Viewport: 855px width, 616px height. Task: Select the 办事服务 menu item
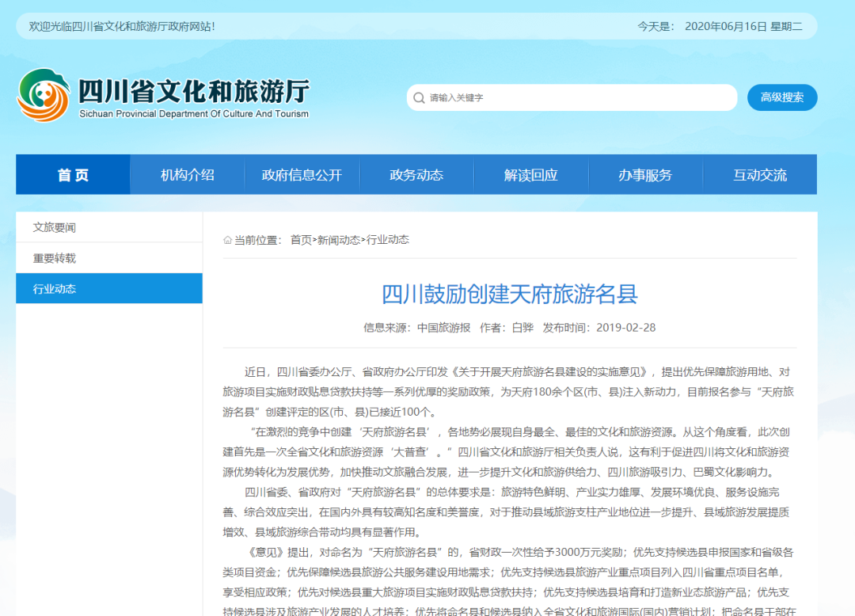(645, 175)
